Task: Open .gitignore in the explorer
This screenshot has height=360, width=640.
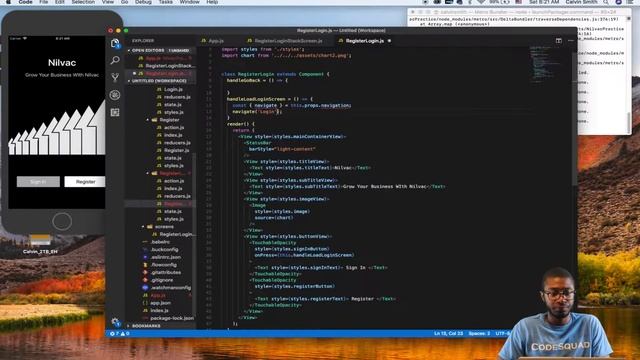Action: point(162,280)
